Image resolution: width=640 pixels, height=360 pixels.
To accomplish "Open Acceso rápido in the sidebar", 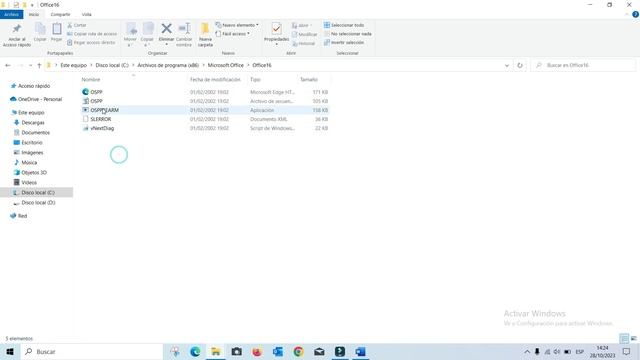I will coord(34,86).
